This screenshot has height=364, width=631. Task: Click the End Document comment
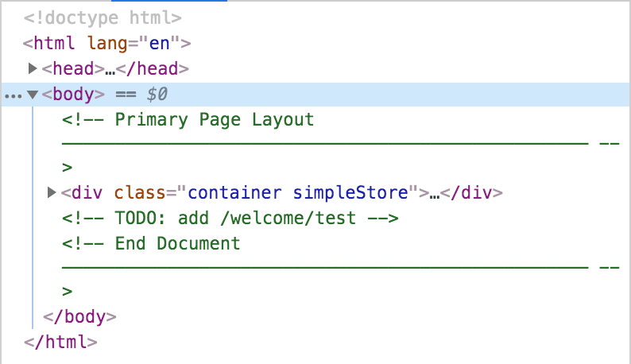(151, 244)
